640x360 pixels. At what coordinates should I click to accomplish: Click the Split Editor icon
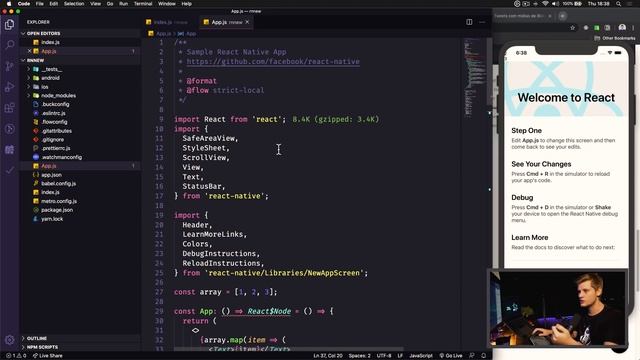click(x=469, y=22)
